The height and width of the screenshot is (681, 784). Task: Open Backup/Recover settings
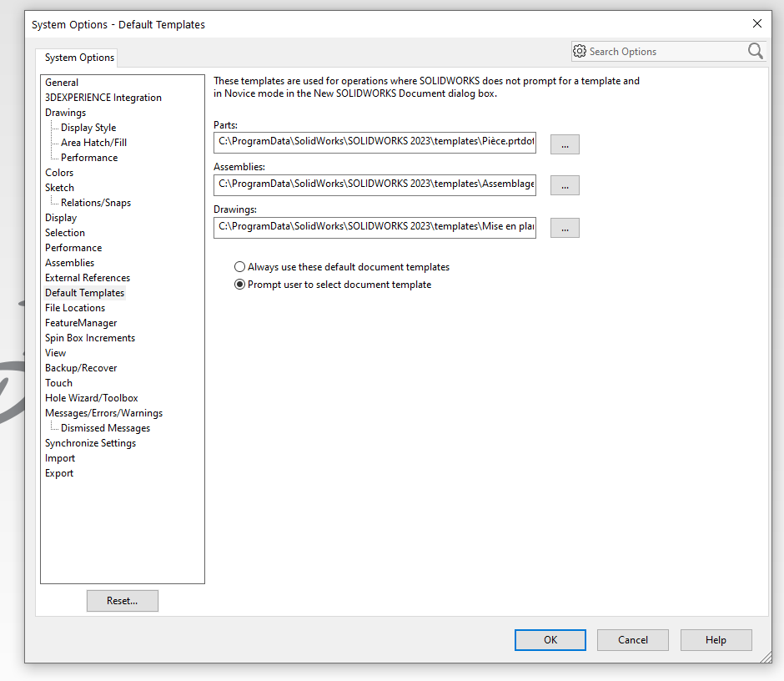click(x=81, y=367)
